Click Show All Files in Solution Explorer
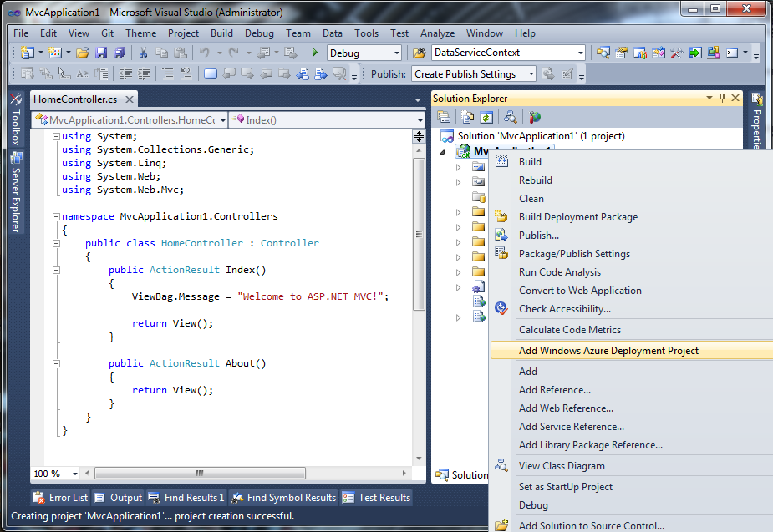773x532 pixels. coord(467,117)
